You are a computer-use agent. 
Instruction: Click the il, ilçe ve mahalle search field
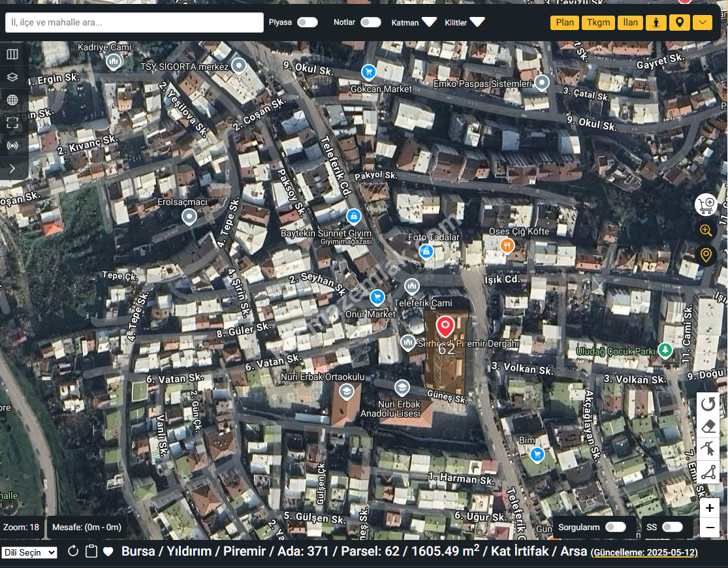tap(135, 22)
